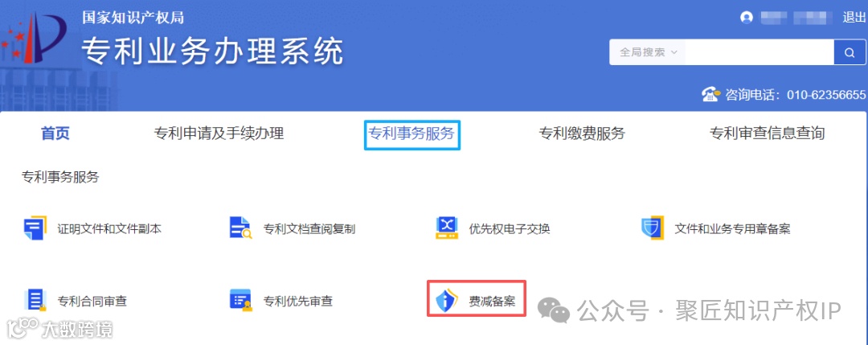
Task: Expand the 全局搜索 dropdown
Action: 648,52
